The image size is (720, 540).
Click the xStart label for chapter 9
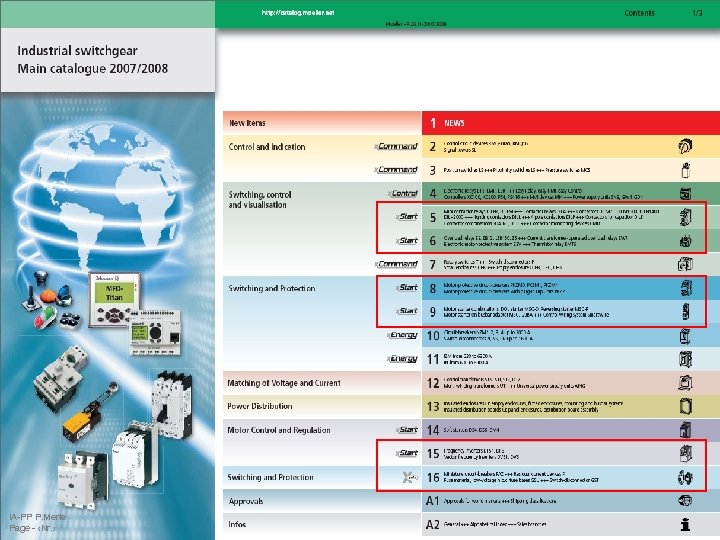click(407, 311)
